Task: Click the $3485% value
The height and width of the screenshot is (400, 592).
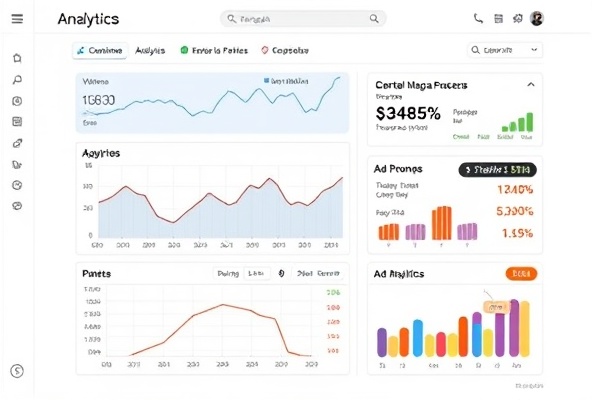Action: point(408,113)
